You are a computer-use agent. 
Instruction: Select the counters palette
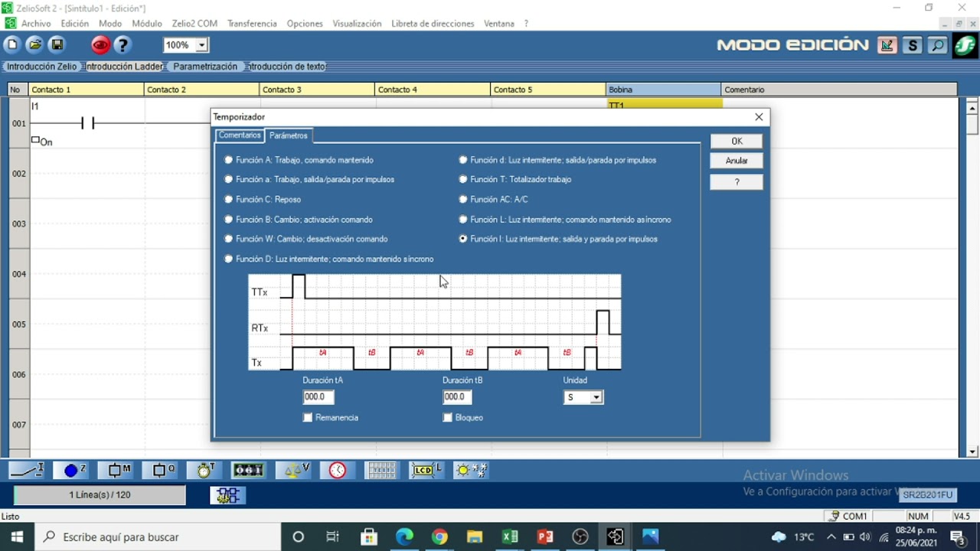(248, 470)
